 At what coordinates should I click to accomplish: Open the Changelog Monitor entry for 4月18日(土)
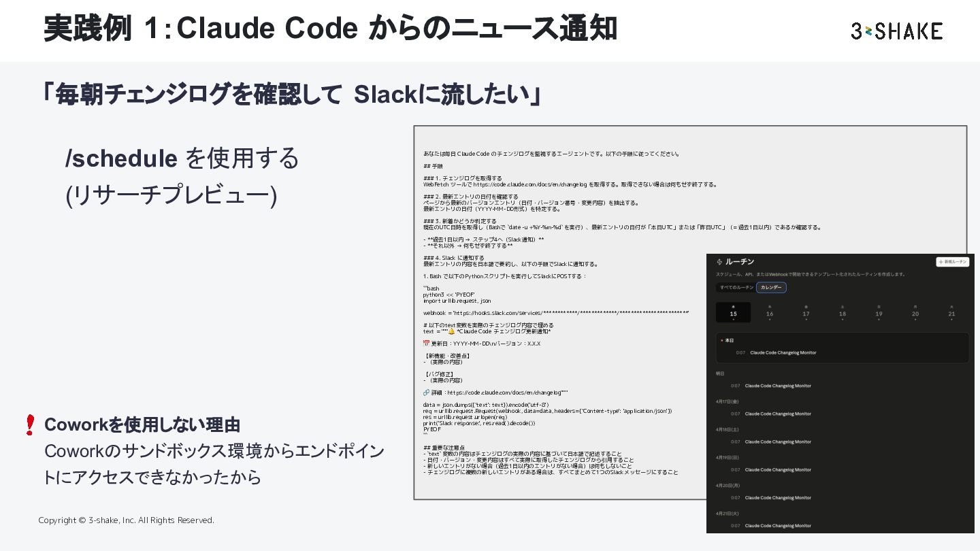click(x=778, y=441)
